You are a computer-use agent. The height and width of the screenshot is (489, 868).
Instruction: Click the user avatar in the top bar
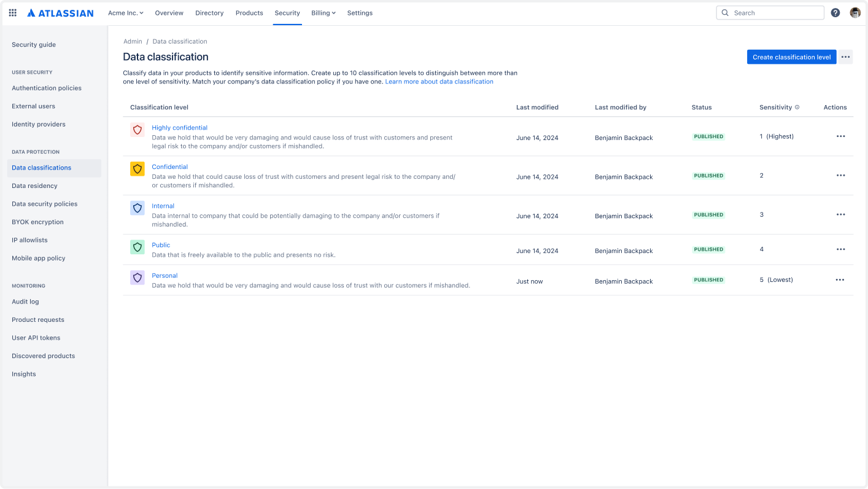854,12
